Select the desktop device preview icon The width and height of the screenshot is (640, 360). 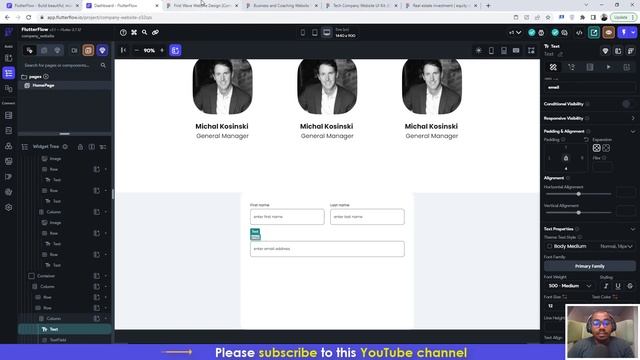click(327, 33)
